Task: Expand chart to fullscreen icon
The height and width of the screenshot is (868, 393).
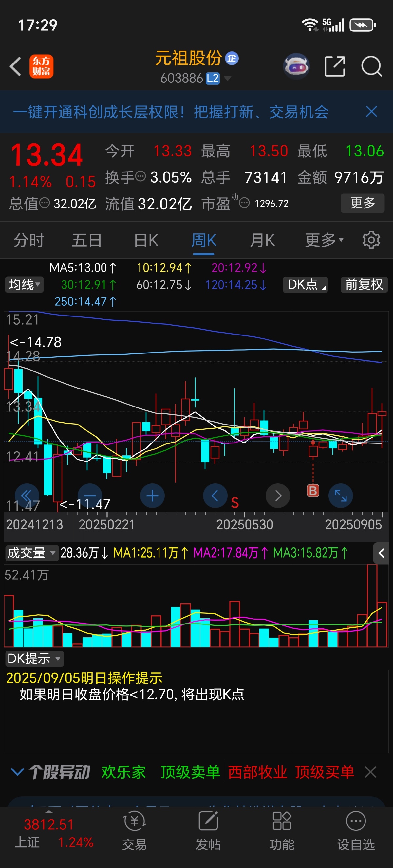Action: click(x=341, y=496)
